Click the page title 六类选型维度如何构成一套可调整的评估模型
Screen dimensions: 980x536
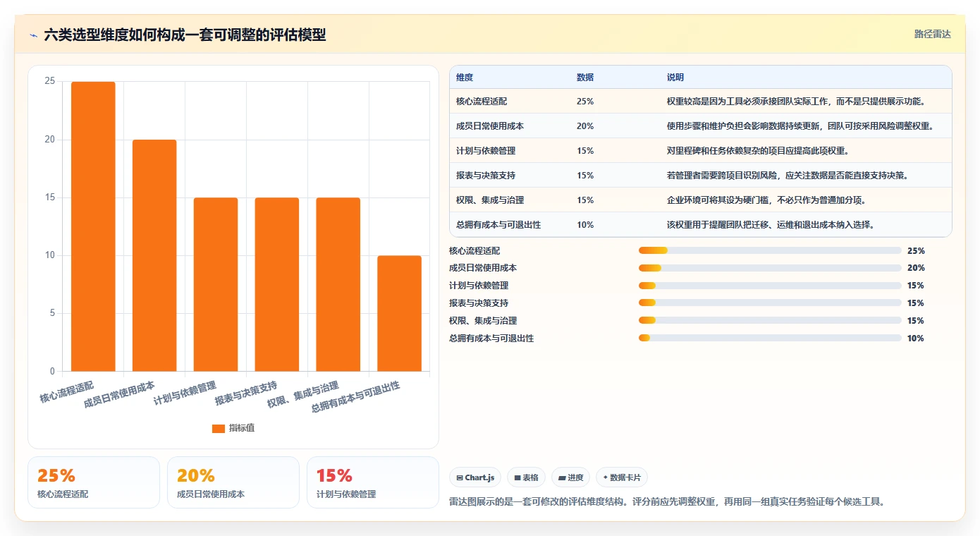pyautogui.click(x=185, y=35)
